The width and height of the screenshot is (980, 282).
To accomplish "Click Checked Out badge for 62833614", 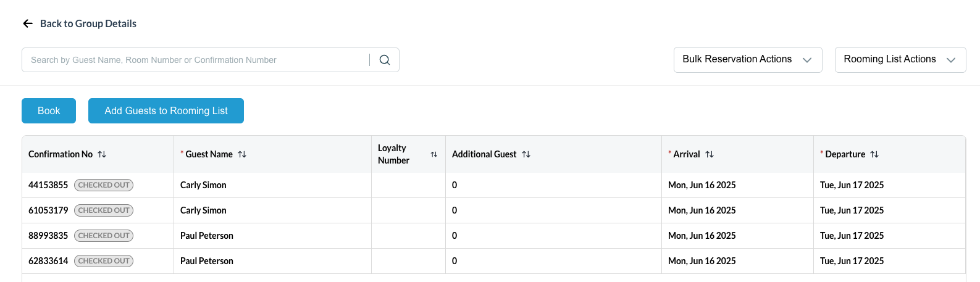I will [104, 261].
